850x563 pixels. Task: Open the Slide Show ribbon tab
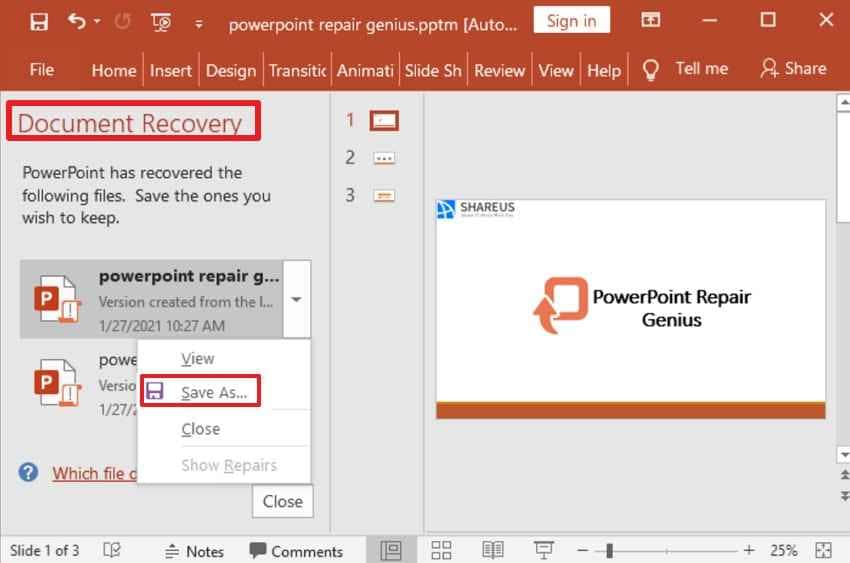click(433, 70)
